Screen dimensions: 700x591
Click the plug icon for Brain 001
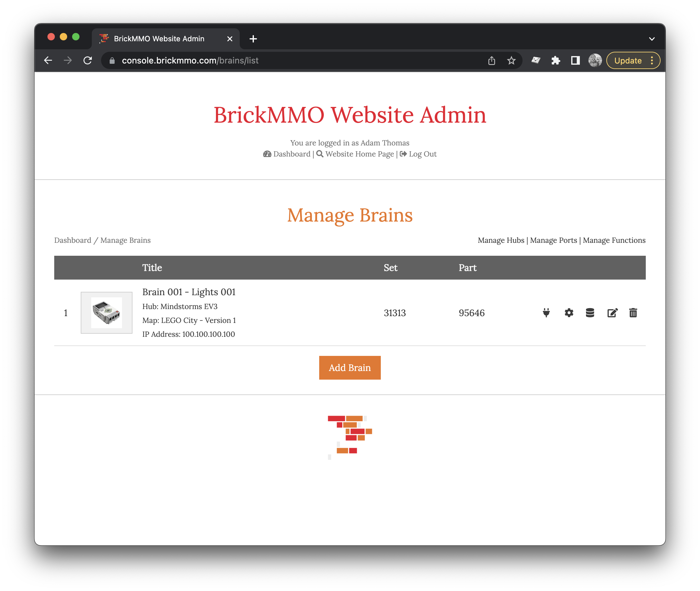tap(546, 312)
